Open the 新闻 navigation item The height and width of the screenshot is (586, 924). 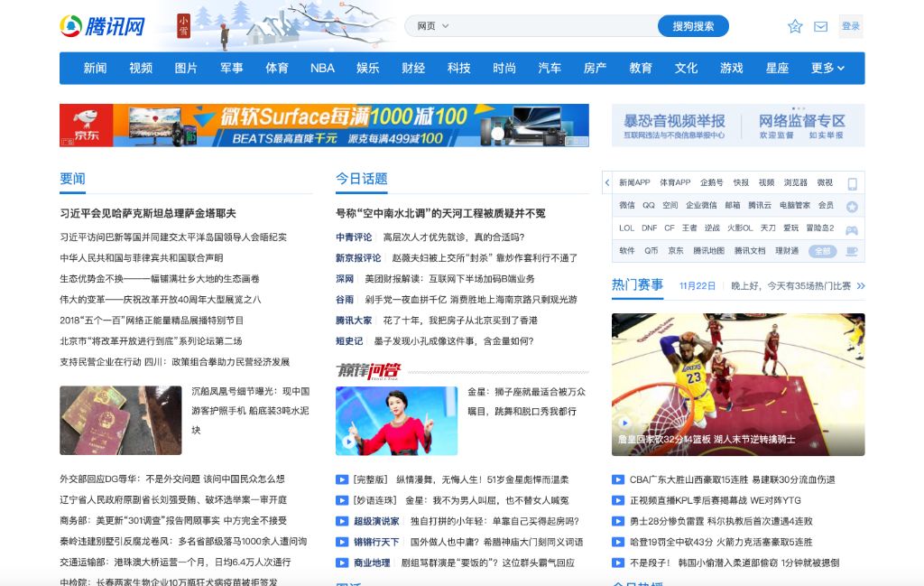pos(95,68)
